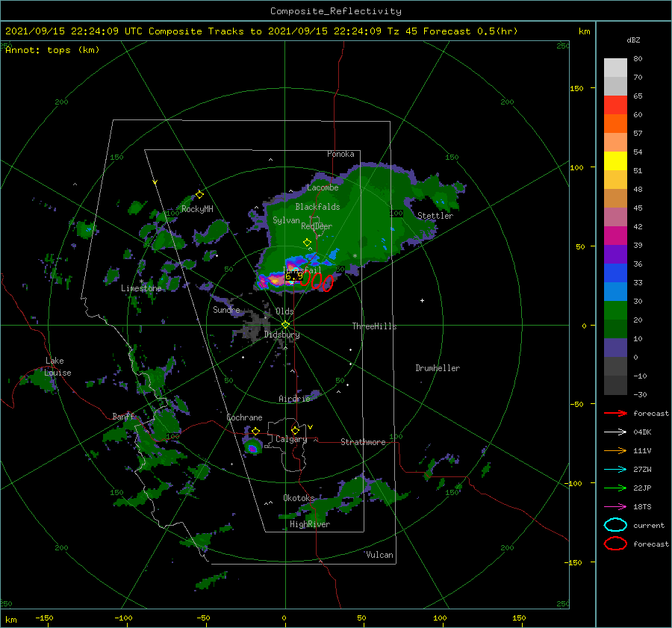Click the Didsbury city label
This screenshot has width=672, height=628.
tap(281, 335)
